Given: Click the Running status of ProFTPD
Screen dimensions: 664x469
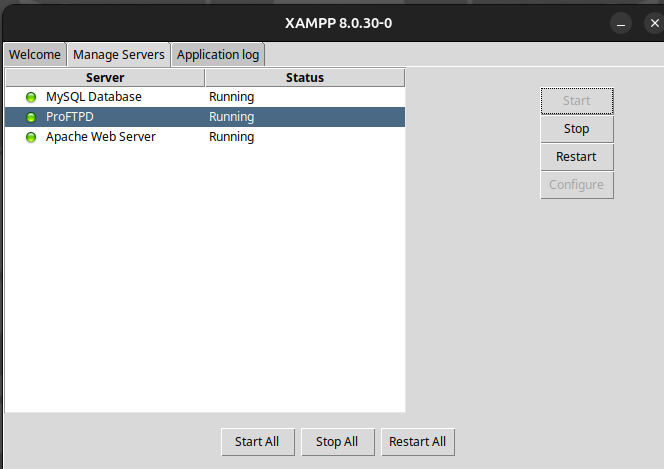Looking at the screenshot, I should click(232, 117).
